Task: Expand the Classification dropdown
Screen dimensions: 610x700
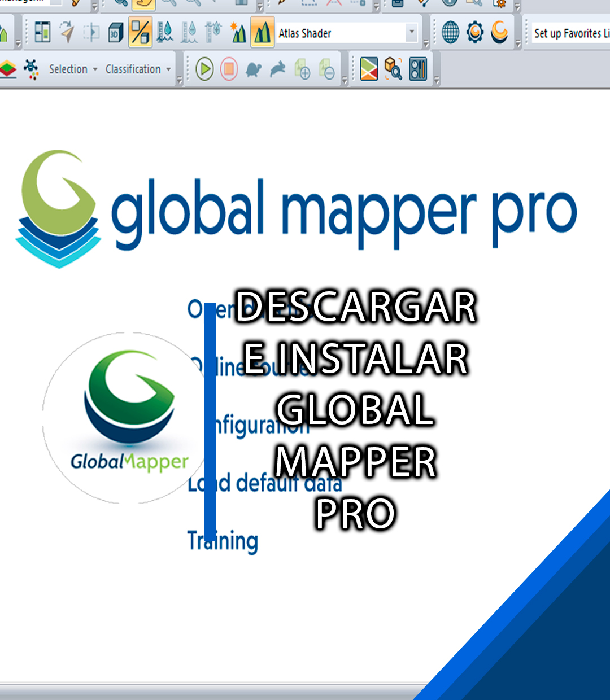Action: coord(138,69)
